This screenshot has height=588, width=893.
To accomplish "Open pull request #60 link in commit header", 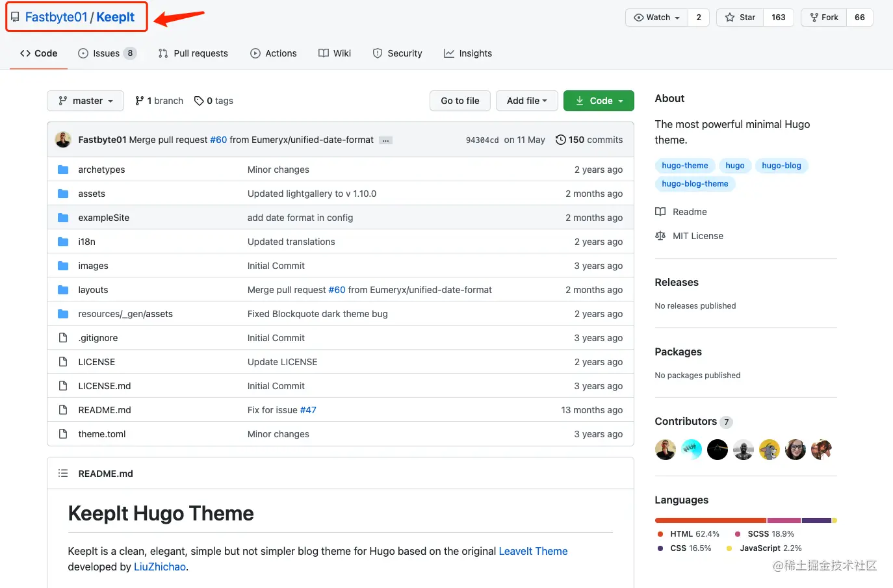I will pyautogui.click(x=218, y=140).
